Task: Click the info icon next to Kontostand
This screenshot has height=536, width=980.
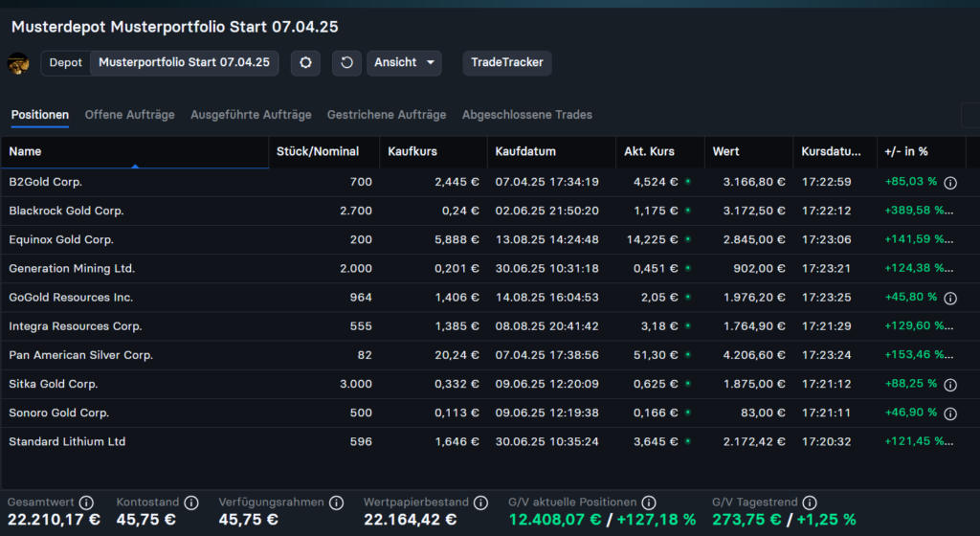Action: (191, 502)
